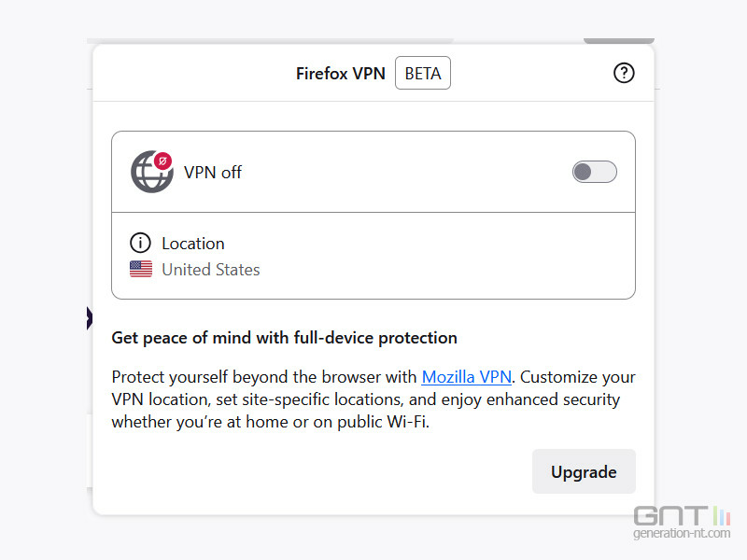Select the Location label
Image resolution: width=747 pixels, height=560 pixels.
(x=193, y=244)
